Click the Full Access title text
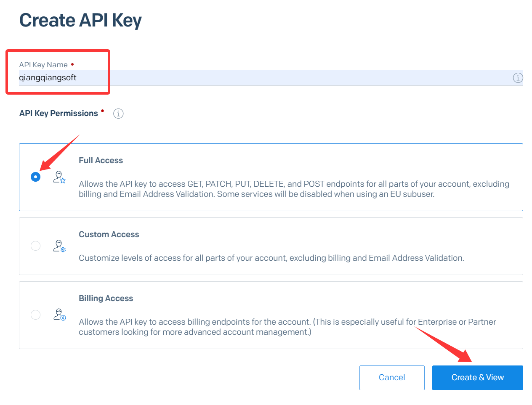532x405 pixels. pyautogui.click(x=101, y=161)
